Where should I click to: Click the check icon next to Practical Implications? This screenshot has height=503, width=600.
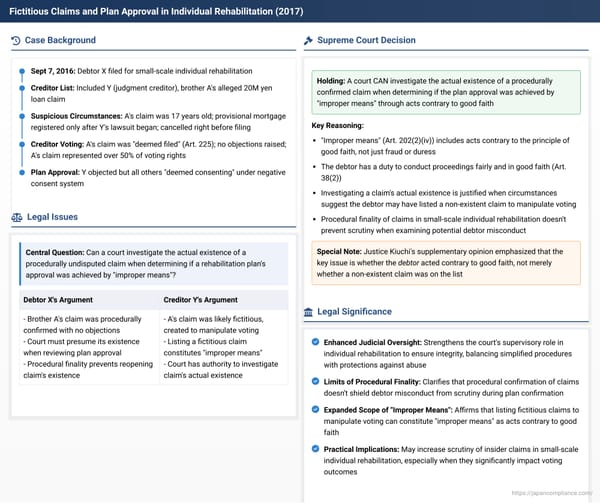(x=315, y=449)
